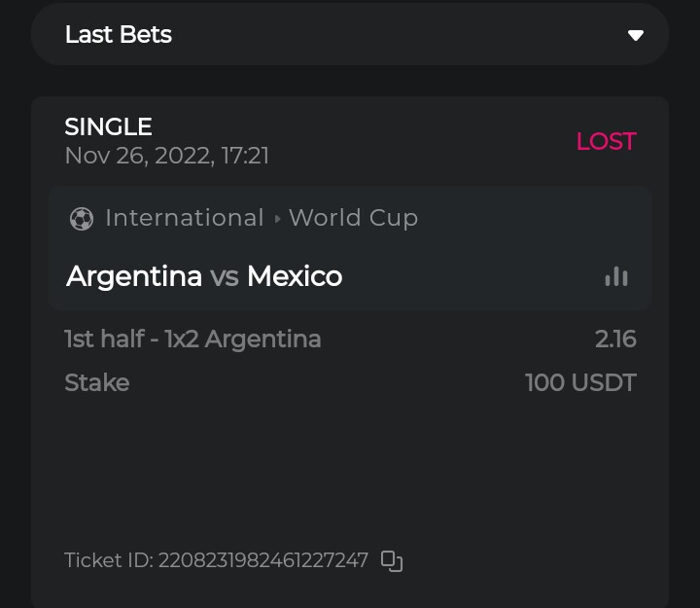Click the SINGLE bet type heading

[108, 126]
